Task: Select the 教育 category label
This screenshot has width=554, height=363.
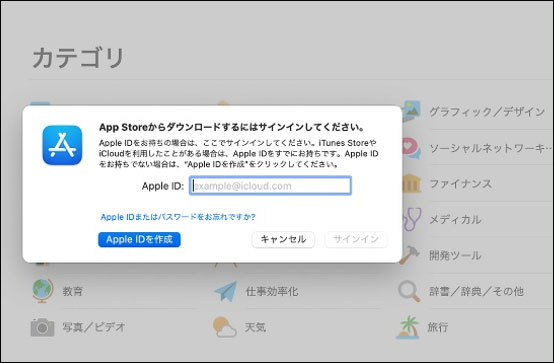Action: pos(72,291)
